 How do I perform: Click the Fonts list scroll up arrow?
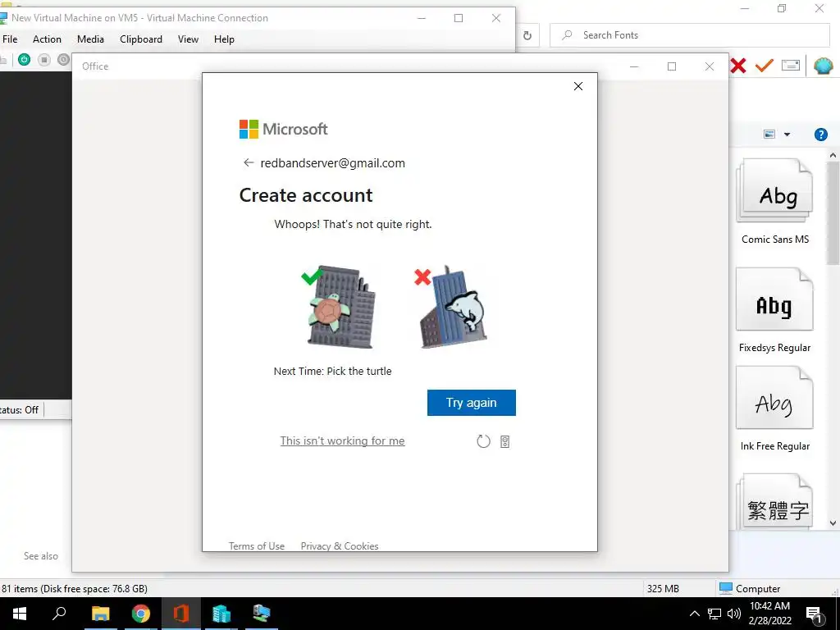(x=833, y=155)
